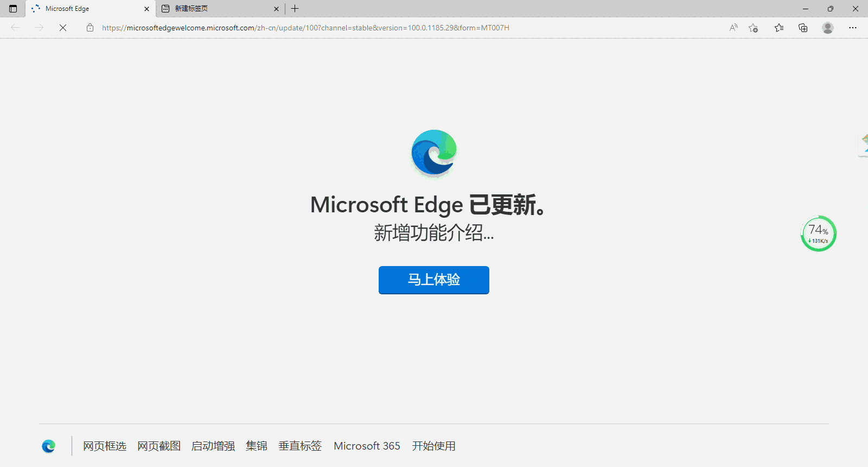Open the Favorites list
This screenshot has height=467, width=868.
pos(779,28)
